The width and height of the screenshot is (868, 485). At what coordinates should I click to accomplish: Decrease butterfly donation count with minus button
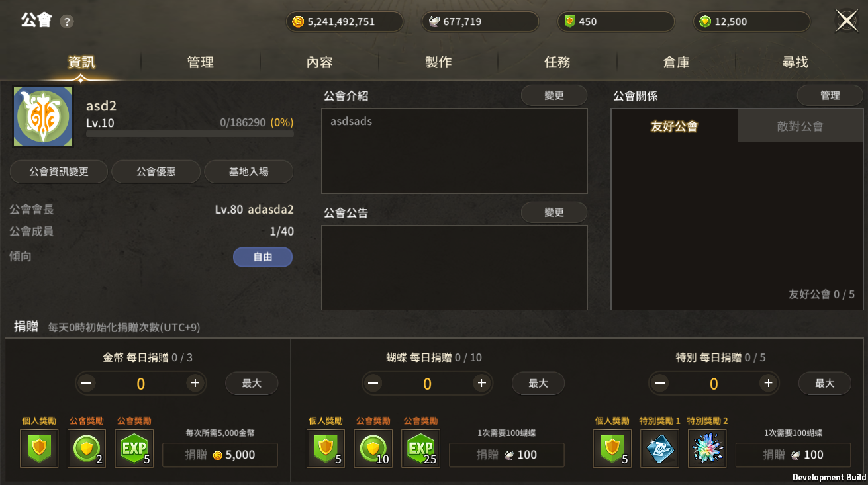[373, 383]
